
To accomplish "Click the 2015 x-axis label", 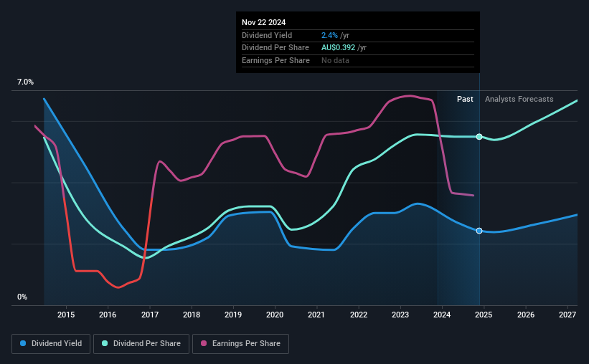I will (x=66, y=315).
